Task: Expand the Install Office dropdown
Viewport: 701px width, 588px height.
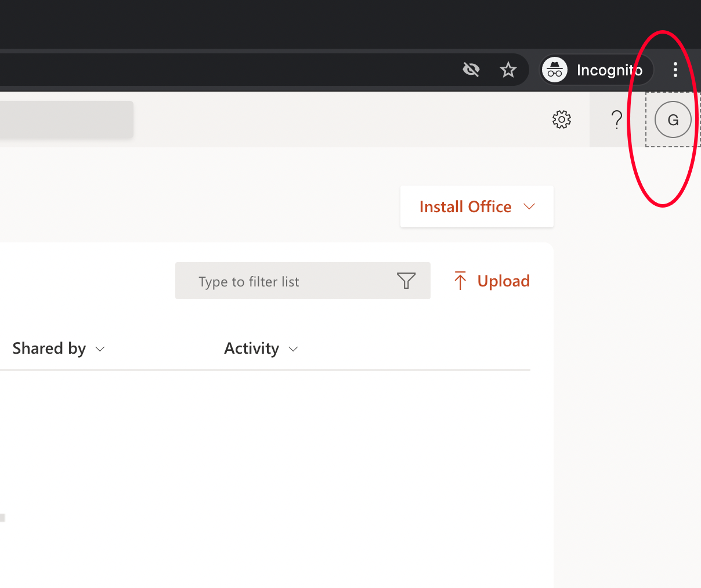Action: coord(477,206)
